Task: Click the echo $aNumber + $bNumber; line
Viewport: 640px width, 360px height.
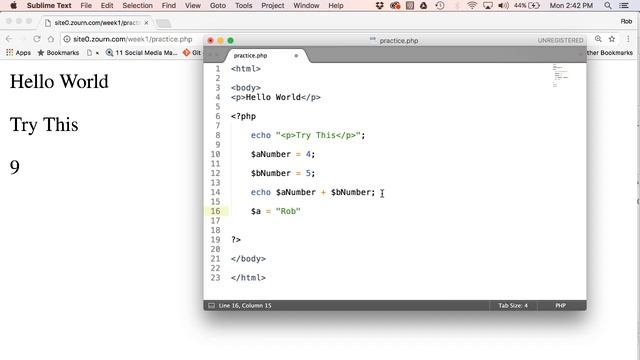Action: [313, 192]
